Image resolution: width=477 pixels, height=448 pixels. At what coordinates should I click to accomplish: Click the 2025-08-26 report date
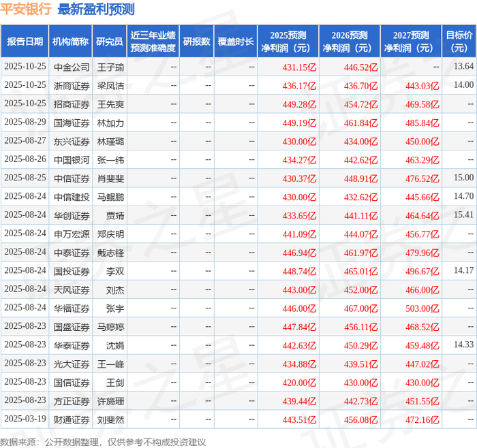click(x=25, y=159)
